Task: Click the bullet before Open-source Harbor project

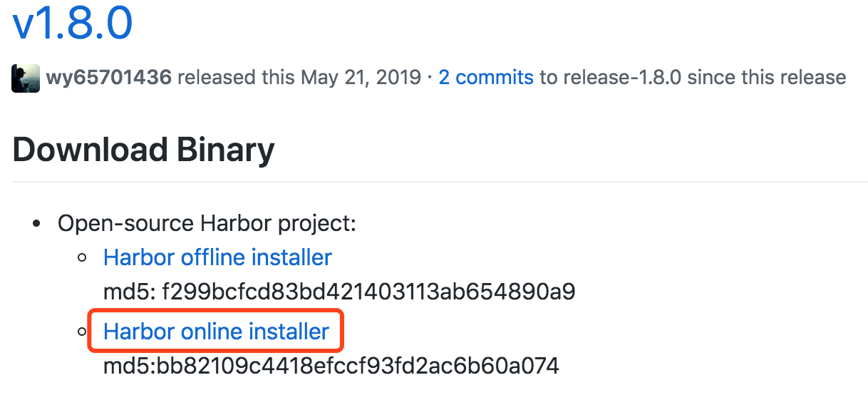Action: (x=37, y=225)
